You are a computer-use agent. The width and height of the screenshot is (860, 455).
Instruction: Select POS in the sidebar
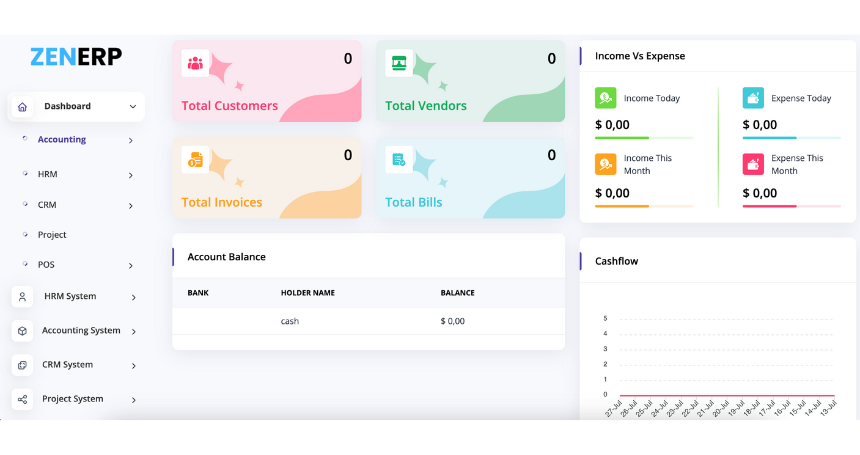pyautogui.click(x=46, y=265)
